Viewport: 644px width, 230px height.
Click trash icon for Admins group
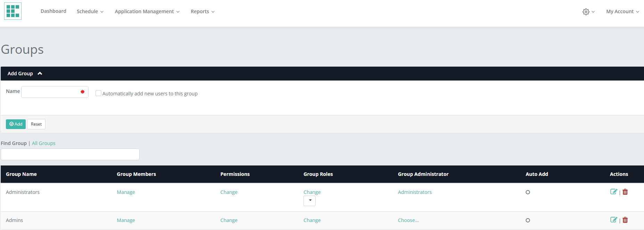point(625,220)
